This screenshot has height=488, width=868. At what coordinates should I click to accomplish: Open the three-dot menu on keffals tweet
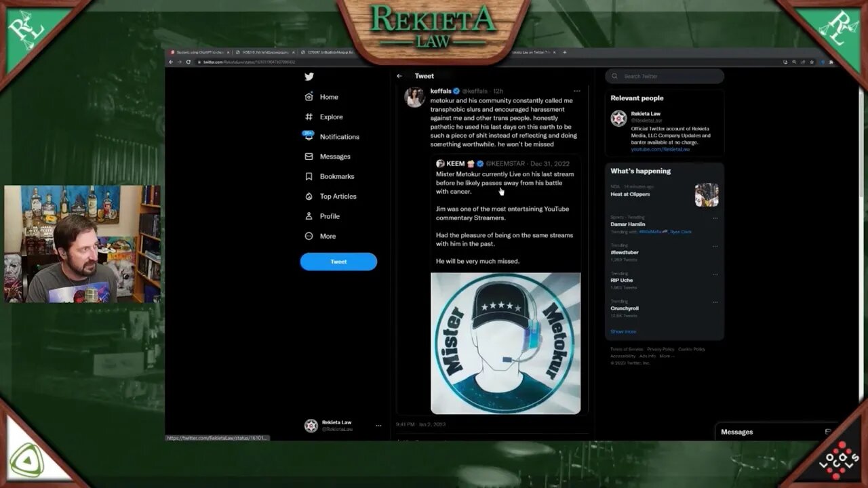click(x=577, y=91)
